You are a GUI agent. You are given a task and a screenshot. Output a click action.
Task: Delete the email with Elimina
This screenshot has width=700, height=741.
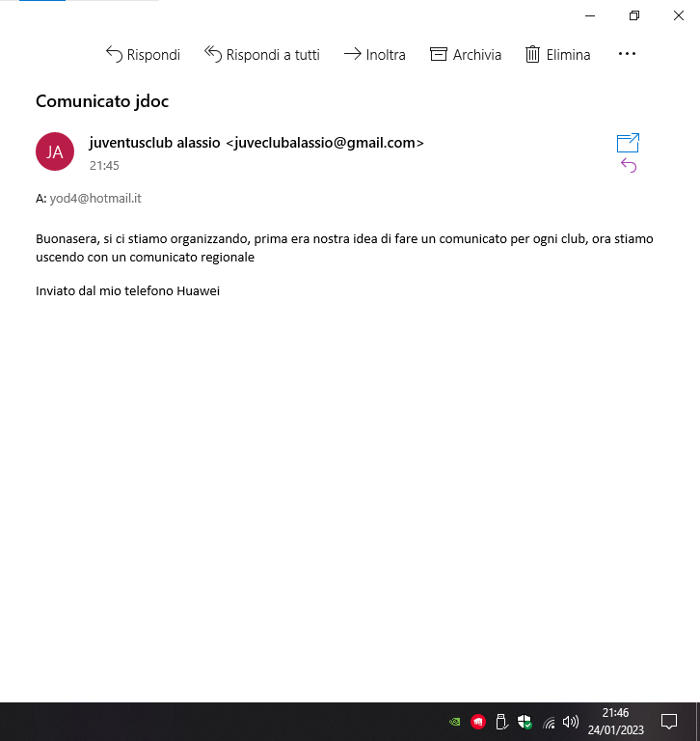point(558,55)
